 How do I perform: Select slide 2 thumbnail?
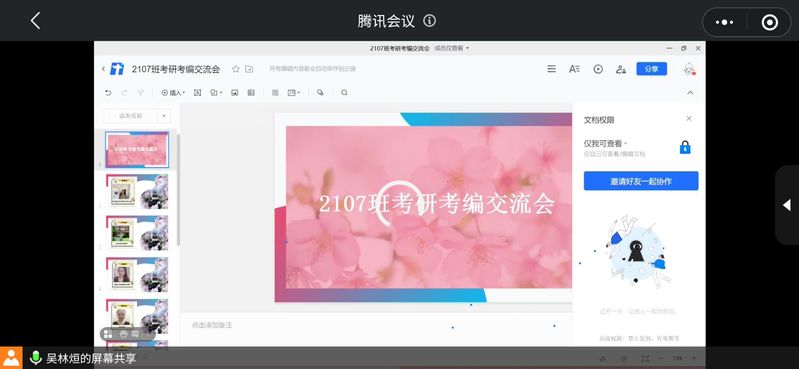pyautogui.click(x=137, y=191)
